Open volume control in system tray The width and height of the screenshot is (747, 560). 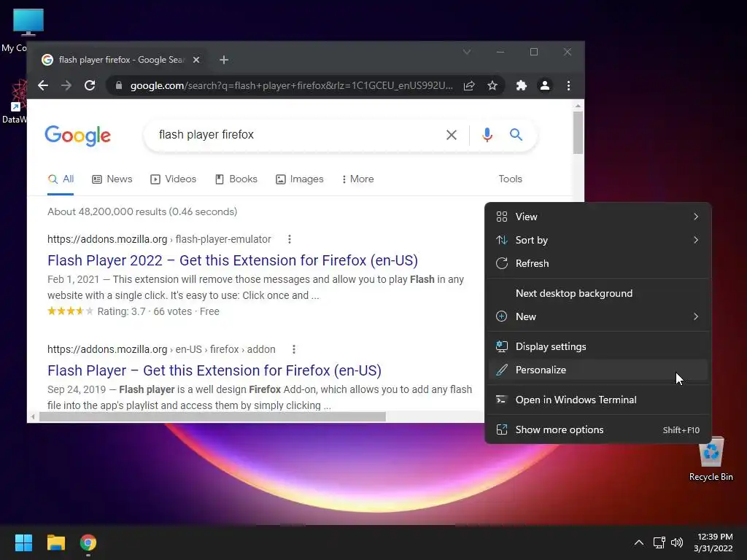(676, 542)
